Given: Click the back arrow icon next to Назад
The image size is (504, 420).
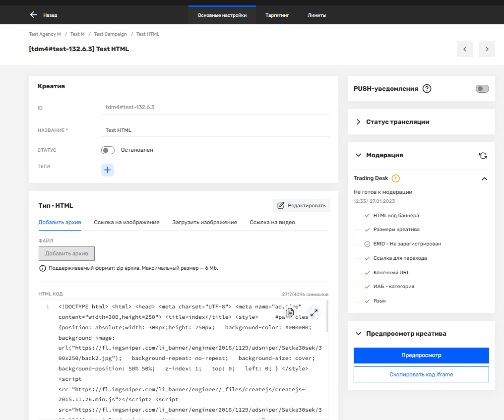Looking at the screenshot, I should [x=33, y=15].
